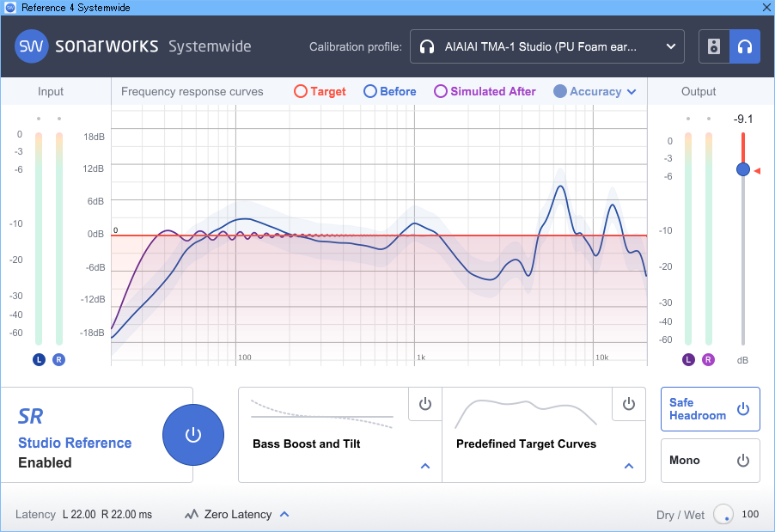Expand the Bass Boost and Tilt panel
Image resolution: width=775 pixels, height=532 pixels.
[425, 466]
